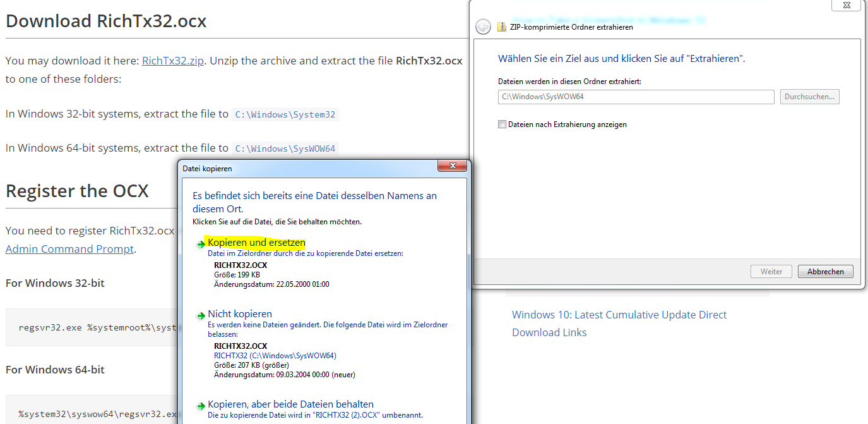Click Klicken Sie auf die Datei instruction
This screenshot has width=868, height=424.
(277, 222)
